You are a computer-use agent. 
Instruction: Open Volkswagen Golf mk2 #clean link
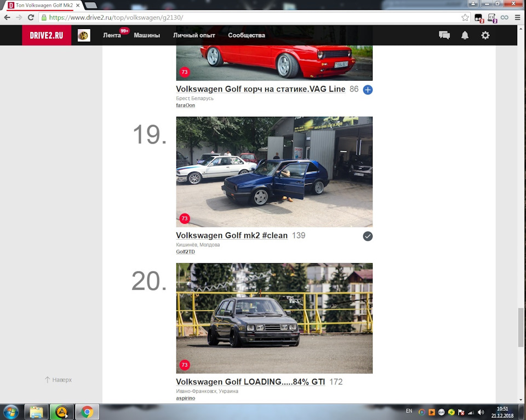[232, 235]
